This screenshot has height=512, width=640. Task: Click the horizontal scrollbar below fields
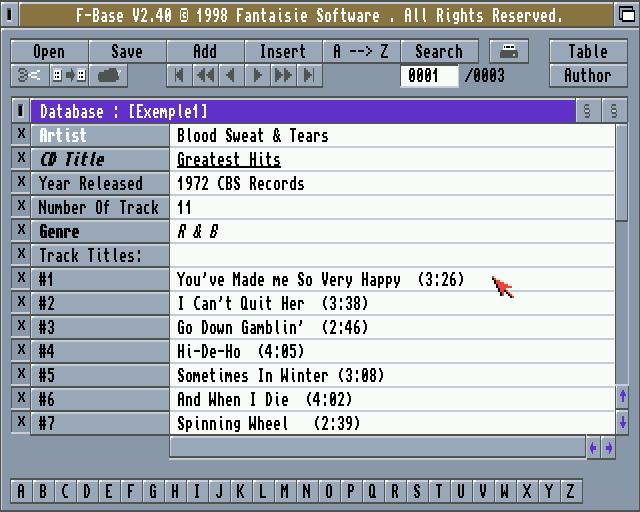[x=378, y=447]
